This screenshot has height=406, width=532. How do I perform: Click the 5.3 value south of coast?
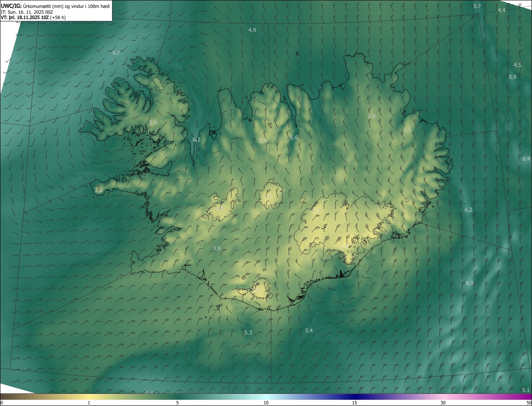[x=248, y=333]
